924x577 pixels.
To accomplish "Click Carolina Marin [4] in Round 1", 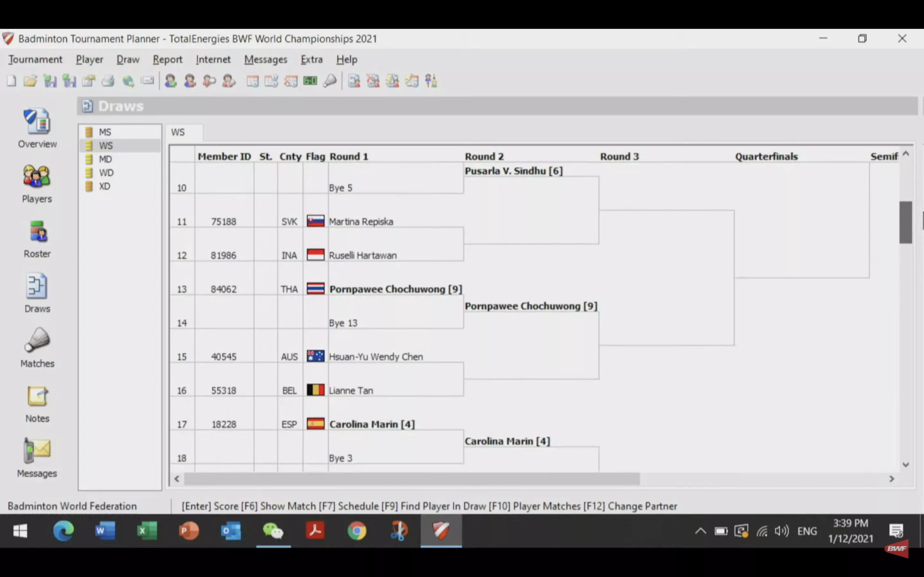I will coord(372,424).
